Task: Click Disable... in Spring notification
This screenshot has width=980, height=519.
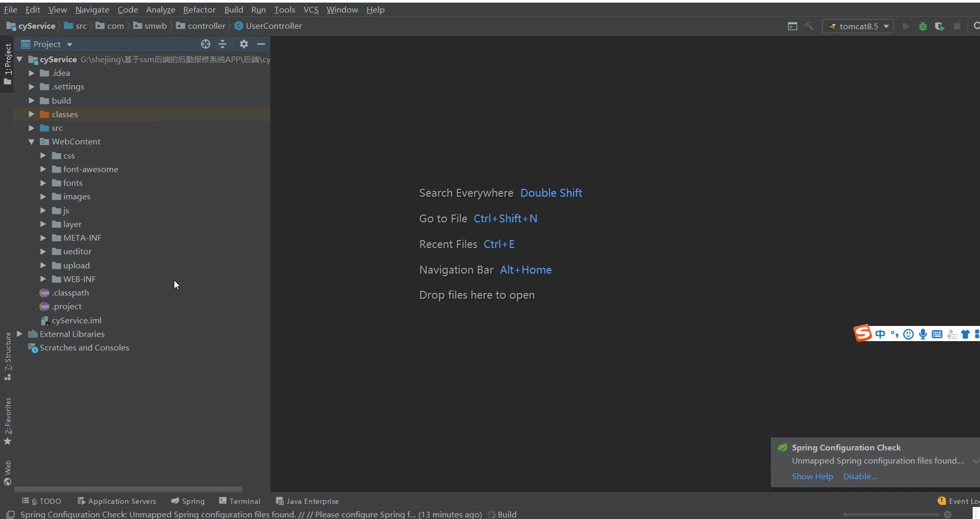Action: [860, 476]
